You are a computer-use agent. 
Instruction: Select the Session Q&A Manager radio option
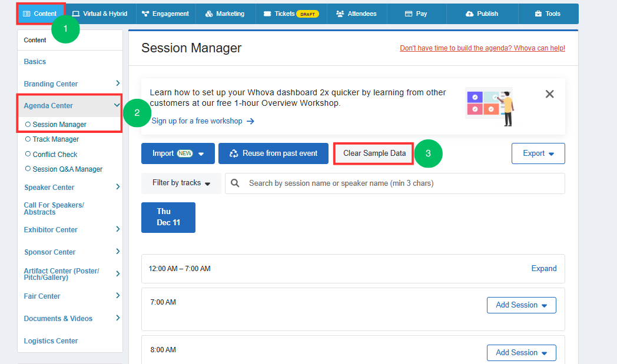pos(28,169)
